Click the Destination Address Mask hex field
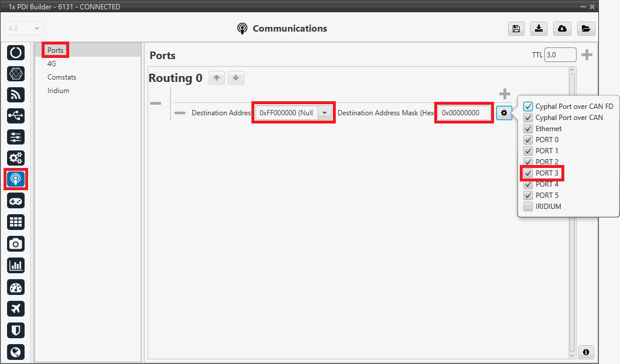The width and height of the screenshot is (620, 364). tap(464, 113)
